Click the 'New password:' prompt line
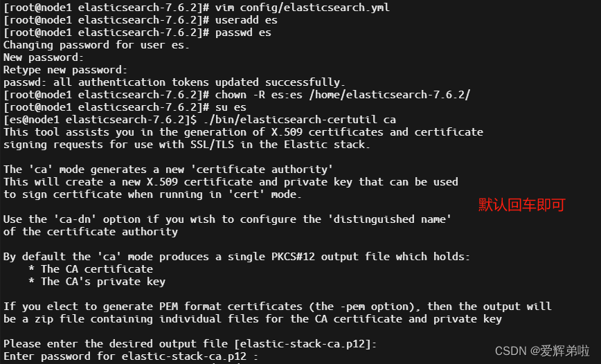The image size is (601, 364). click(44, 57)
